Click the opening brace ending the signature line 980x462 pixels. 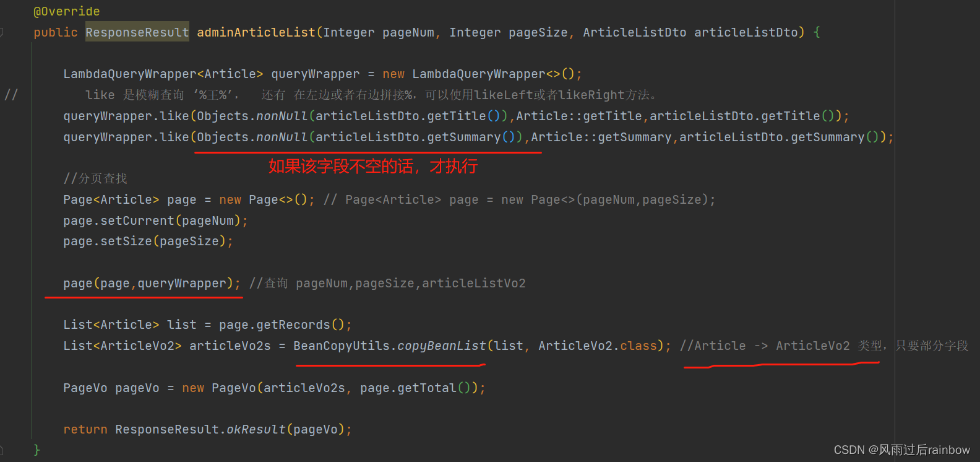[x=817, y=32]
